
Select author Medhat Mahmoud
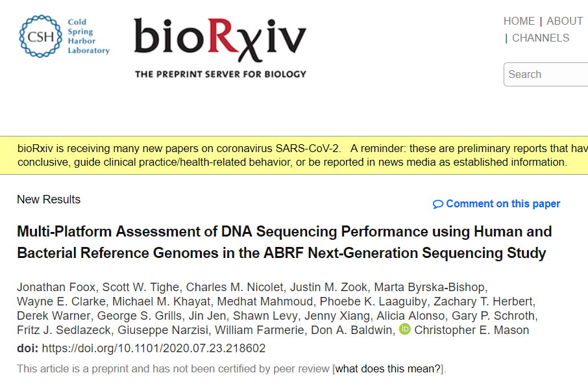(265, 302)
